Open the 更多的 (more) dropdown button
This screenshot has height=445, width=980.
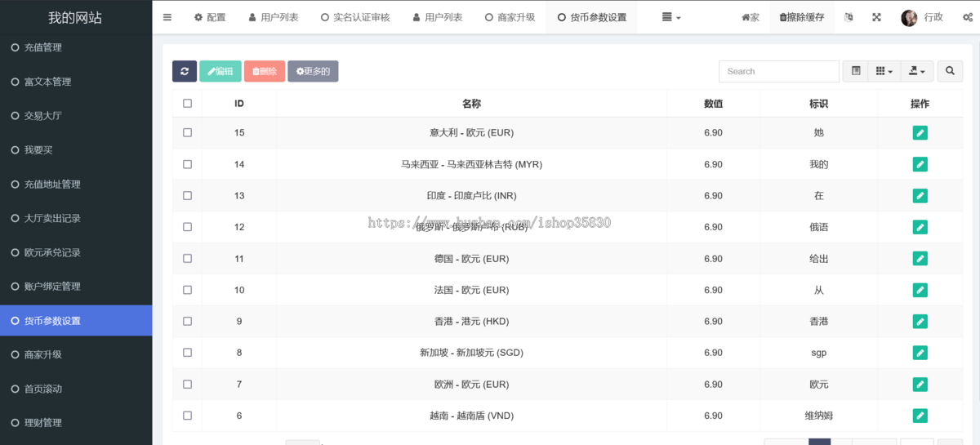click(313, 71)
